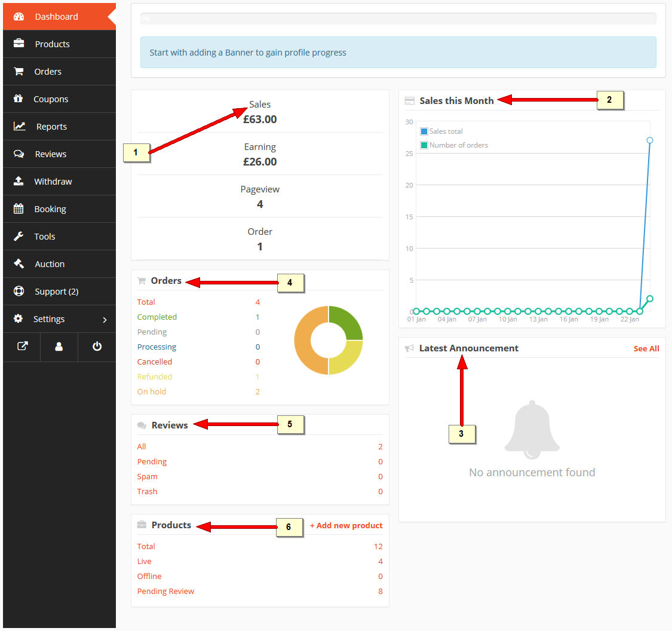Image resolution: width=672 pixels, height=631 pixels.
Task: Click the Tools wrench icon
Action: pyautogui.click(x=19, y=236)
